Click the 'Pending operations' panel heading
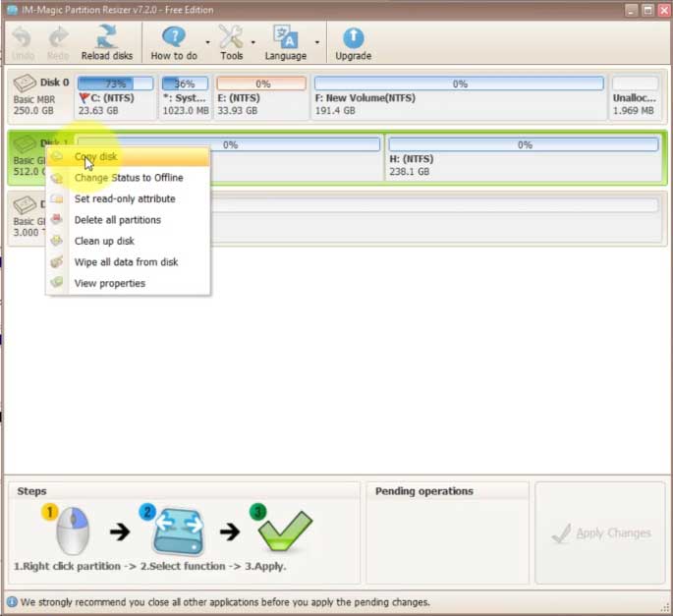 pyautogui.click(x=424, y=491)
